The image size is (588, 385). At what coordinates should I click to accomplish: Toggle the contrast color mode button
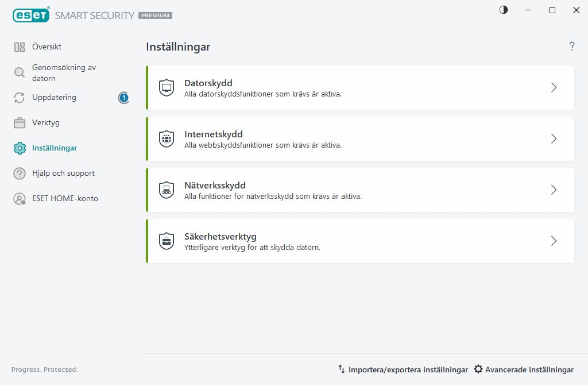(504, 10)
